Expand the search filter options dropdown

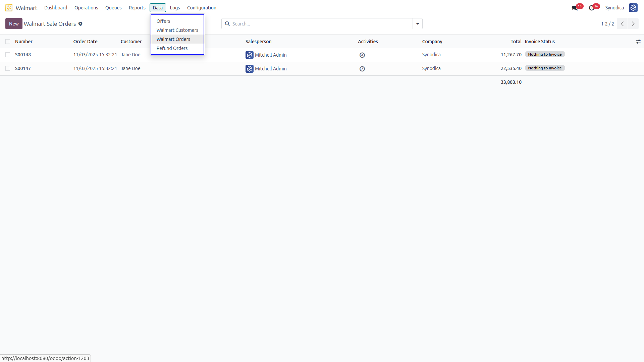418,24
